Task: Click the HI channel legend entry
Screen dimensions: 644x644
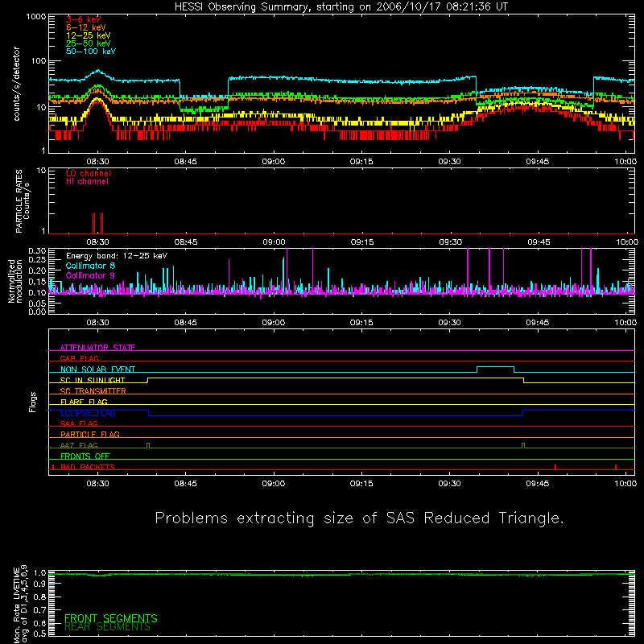Action: pyautogui.click(x=87, y=182)
